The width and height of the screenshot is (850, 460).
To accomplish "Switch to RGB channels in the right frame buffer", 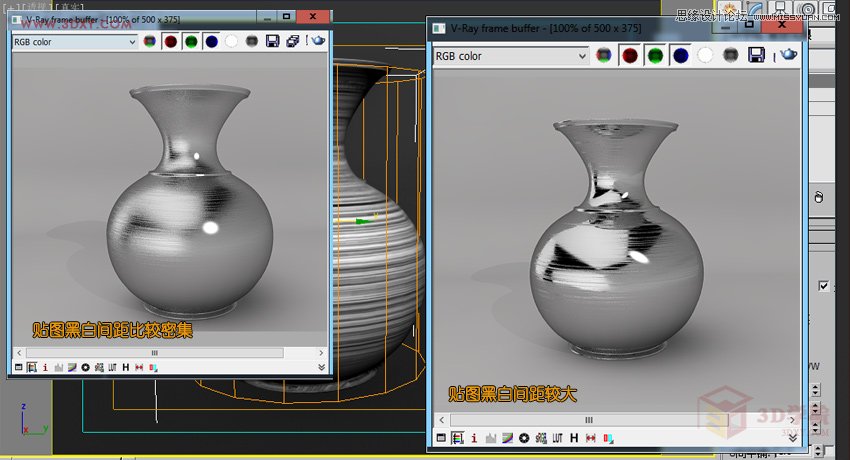I will (x=603, y=55).
